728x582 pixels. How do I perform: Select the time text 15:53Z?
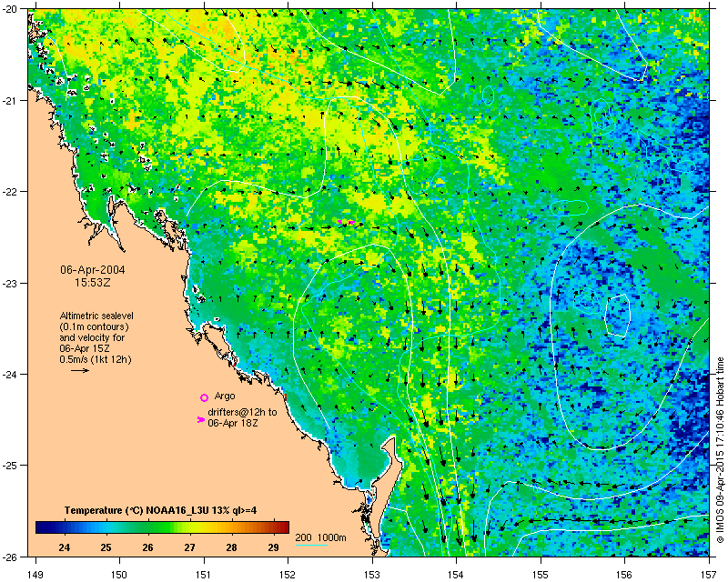coord(93,282)
